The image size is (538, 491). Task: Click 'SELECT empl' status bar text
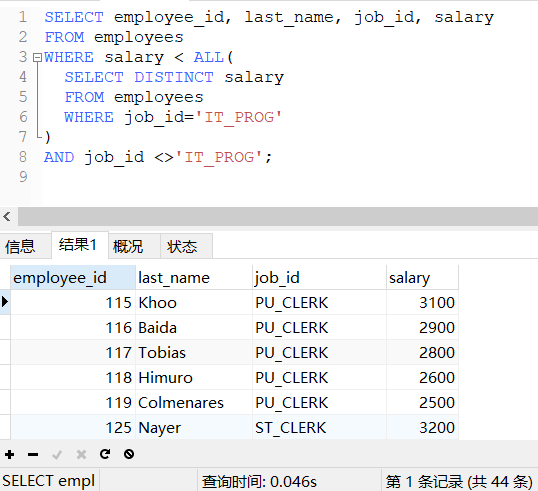[49, 481]
